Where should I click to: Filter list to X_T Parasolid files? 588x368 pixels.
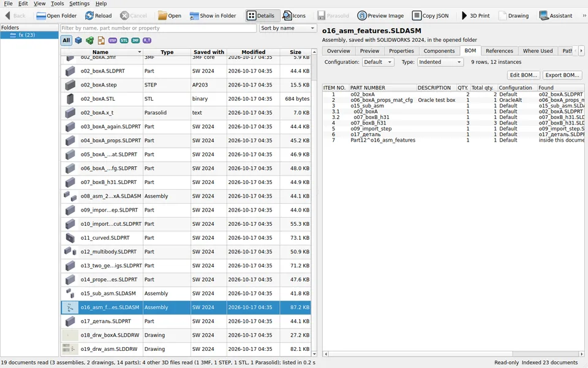click(147, 40)
